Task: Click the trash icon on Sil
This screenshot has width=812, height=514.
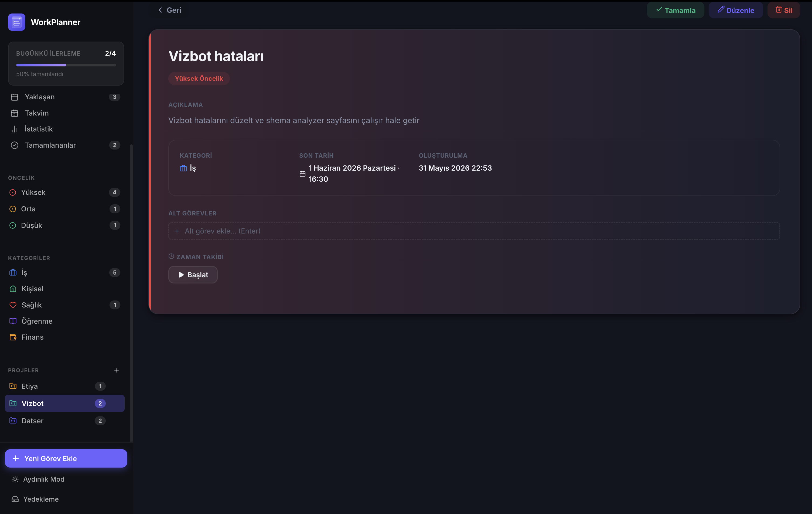Action: [x=779, y=9]
